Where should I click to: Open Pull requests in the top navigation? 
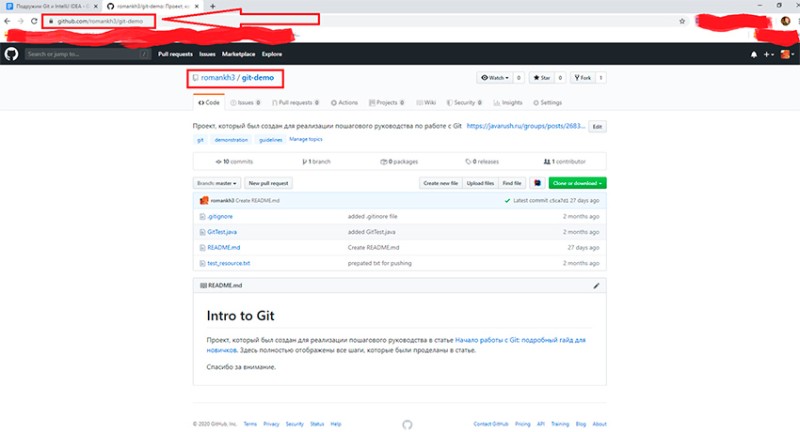[175, 54]
